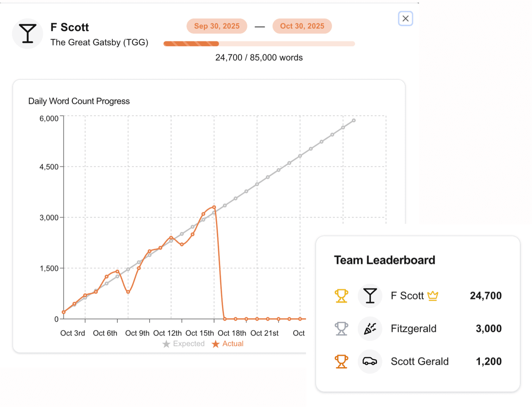The image size is (532, 407).
Task: Click the bronze trophy icon beside Scott Gerald
Action: coord(341,361)
